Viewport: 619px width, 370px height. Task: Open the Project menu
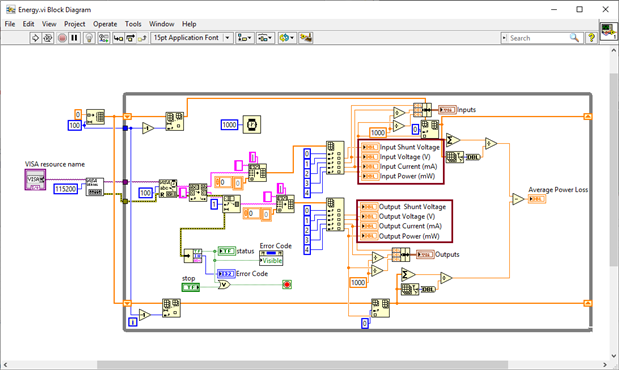coord(75,24)
